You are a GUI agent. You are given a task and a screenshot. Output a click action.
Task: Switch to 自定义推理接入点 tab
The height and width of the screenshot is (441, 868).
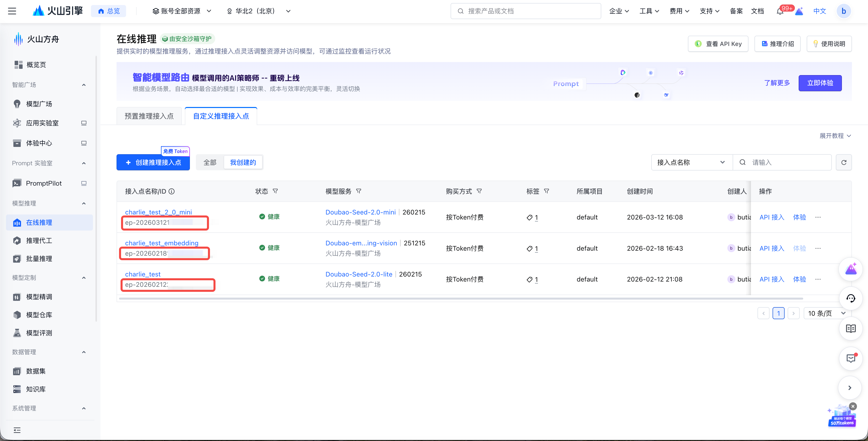[221, 116]
